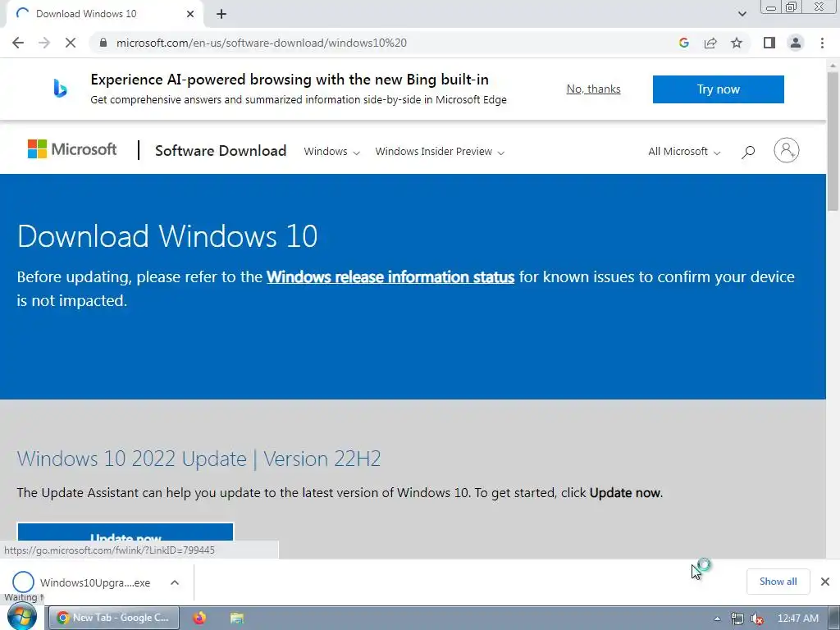Open Software Download home link
Viewport: 840px width, 630px height.
pyautogui.click(x=221, y=151)
